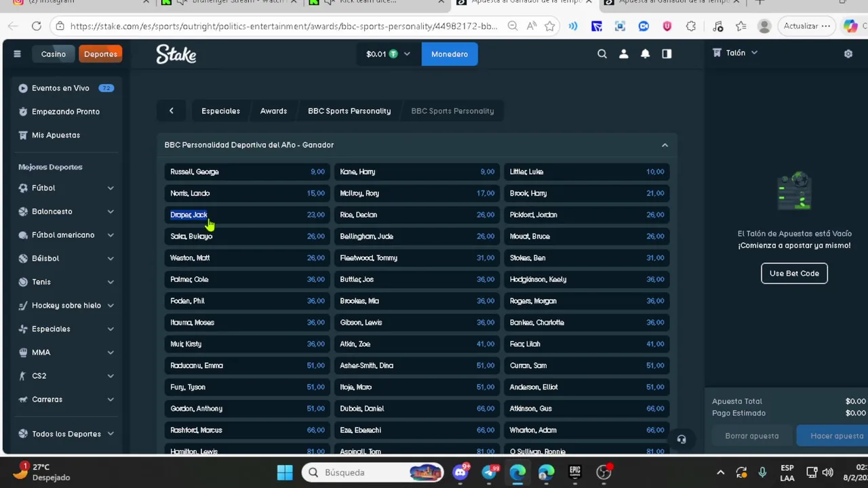Select Draper, Jack odds 23.00

point(247,215)
